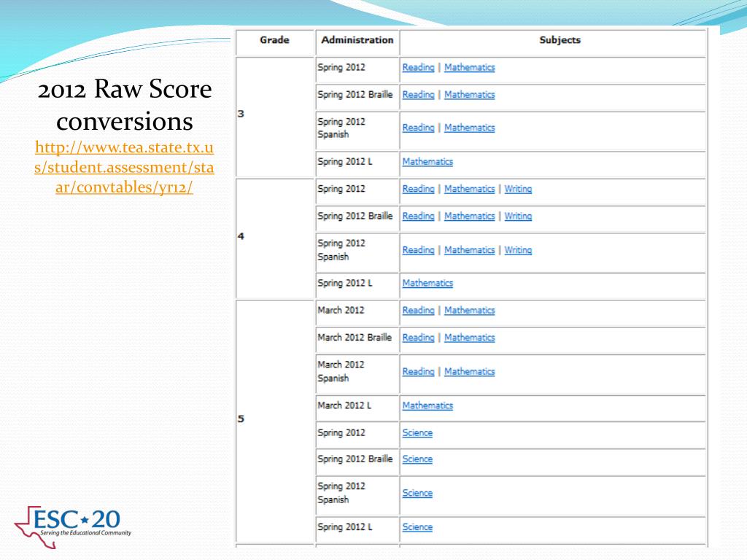This screenshot has height=560, width=747.
Task: Open Mathematics for Grade 4 Spring 2012
Action: point(469,189)
